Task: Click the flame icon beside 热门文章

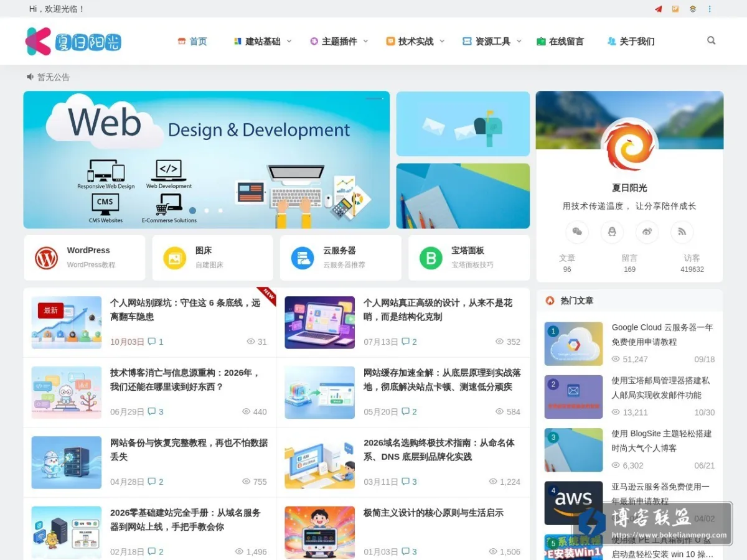Action: pos(550,301)
